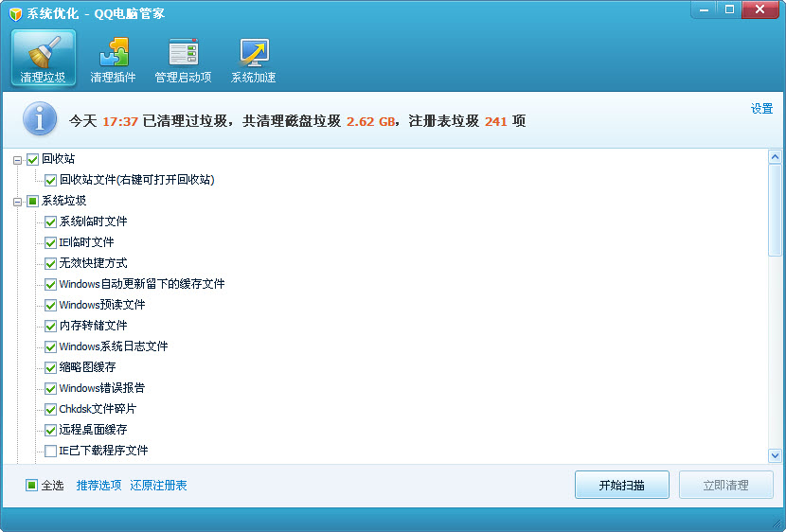Click the scrollbar down arrow
The image size is (786, 532).
pyautogui.click(x=775, y=455)
